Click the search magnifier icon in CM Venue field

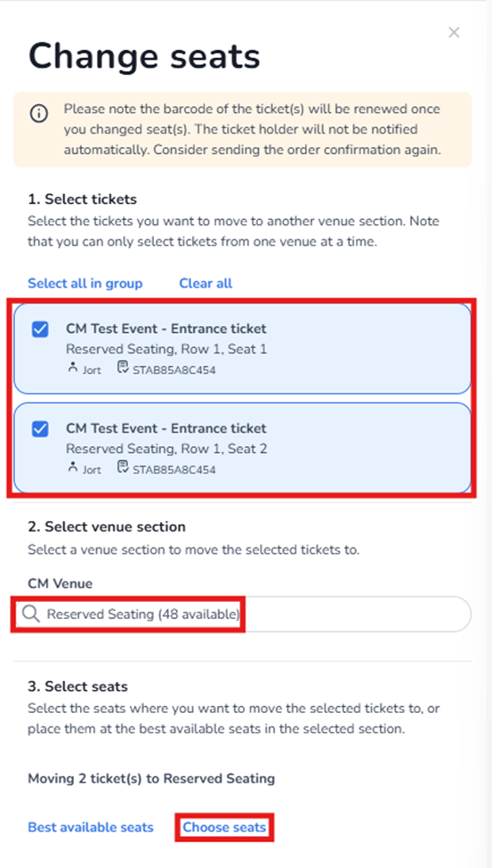click(x=31, y=614)
